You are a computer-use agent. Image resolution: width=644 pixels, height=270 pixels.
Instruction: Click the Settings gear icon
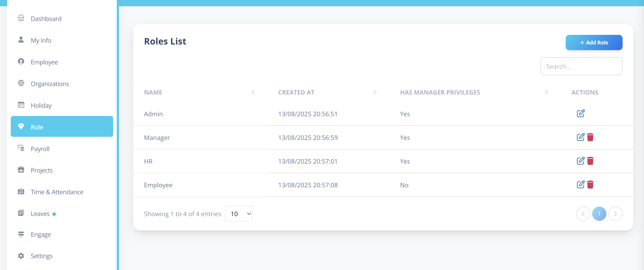click(21, 256)
